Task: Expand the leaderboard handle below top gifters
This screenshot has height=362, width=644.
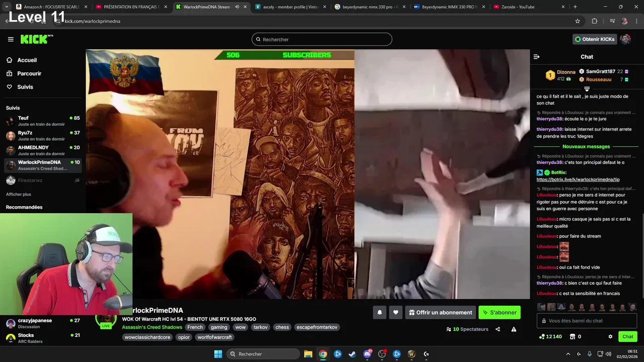Action: click(x=587, y=89)
